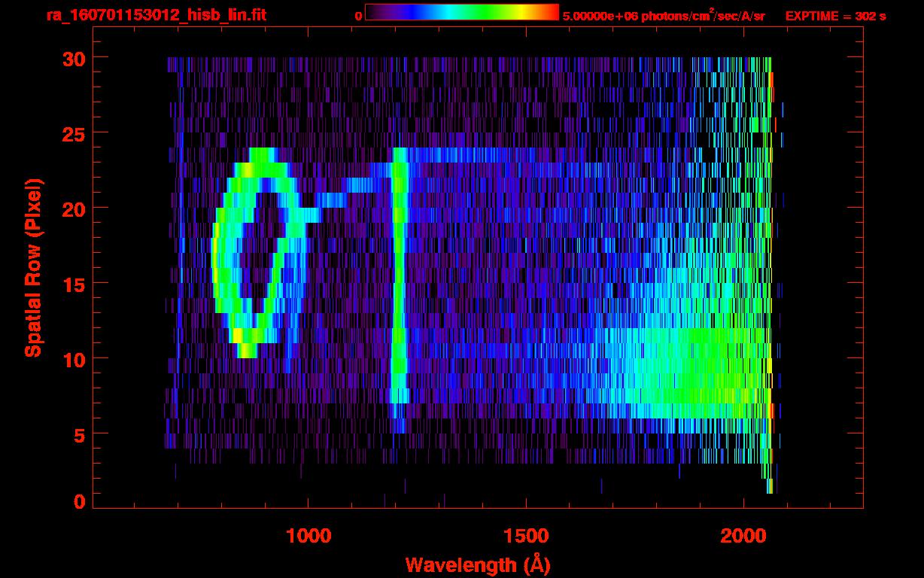Click the 20 spatial row tick label

click(74, 208)
